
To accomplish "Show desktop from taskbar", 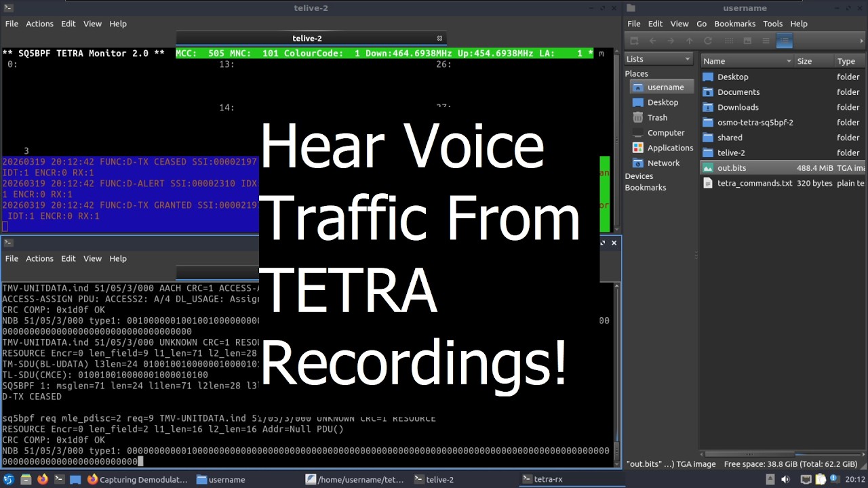I will click(75, 479).
